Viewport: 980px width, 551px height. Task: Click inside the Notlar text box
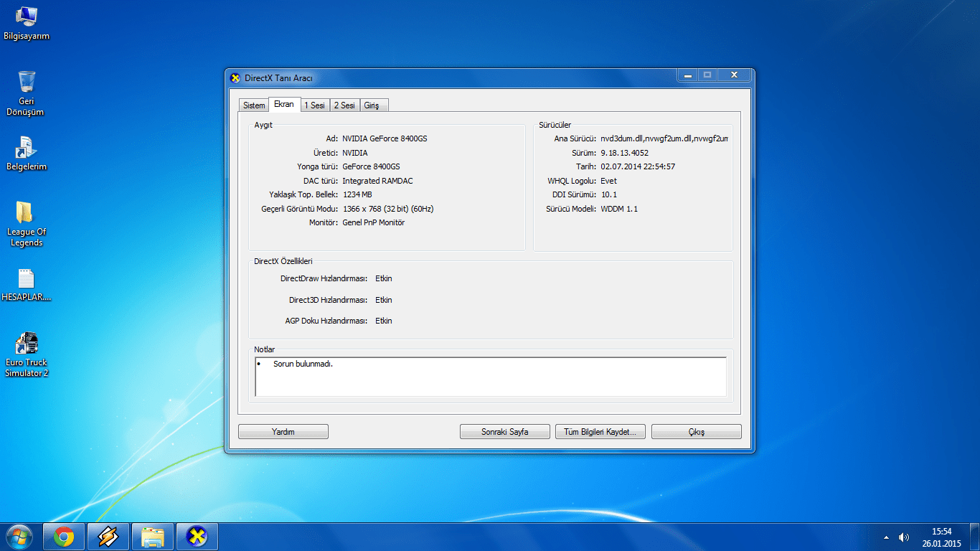tap(491, 377)
